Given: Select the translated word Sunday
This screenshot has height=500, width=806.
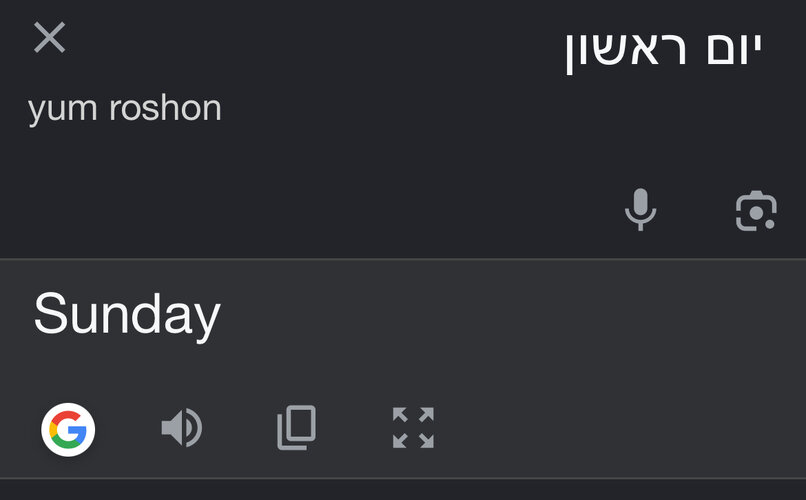Looking at the screenshot, I should (127, 315).
